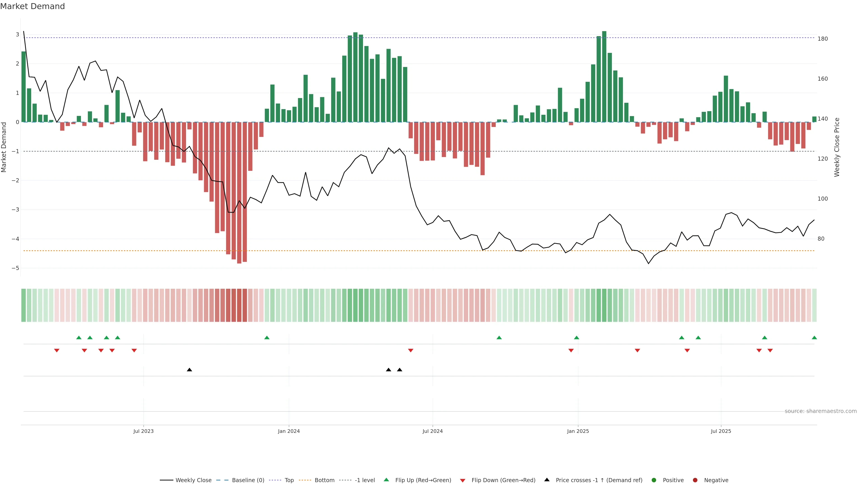Click the Jan 2024 x-axis label
The width and height of the screenshot is (868, 488).
click(x=289, y=432)
